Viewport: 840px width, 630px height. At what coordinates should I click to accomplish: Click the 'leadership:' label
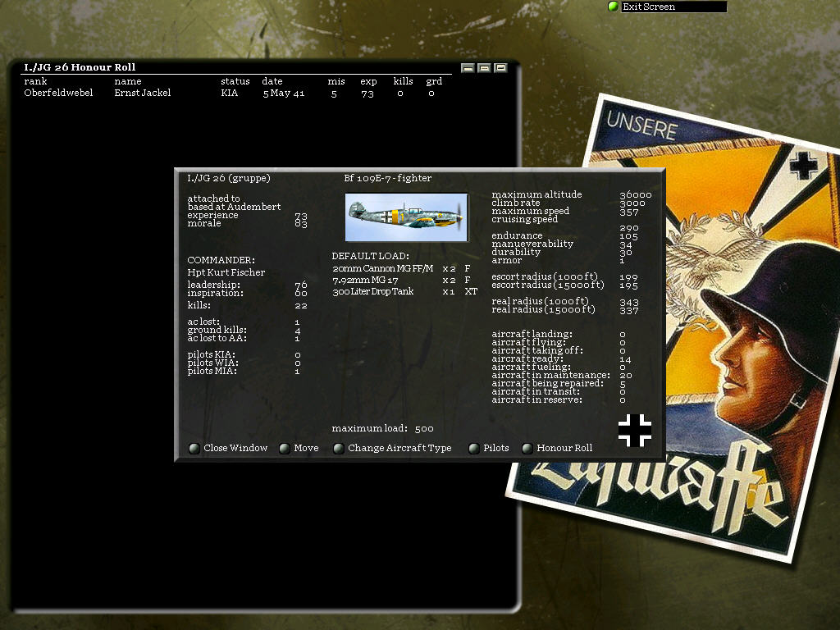click(214, 285)
